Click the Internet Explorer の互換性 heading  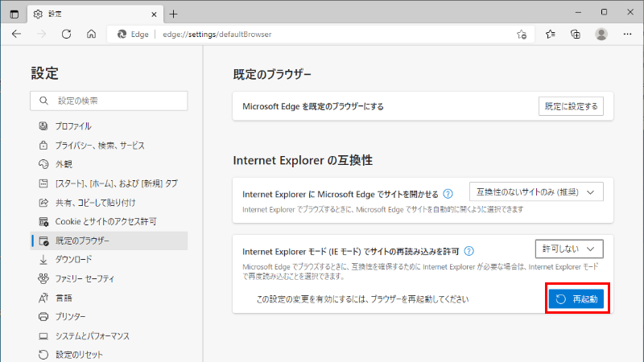click(303, 160)
